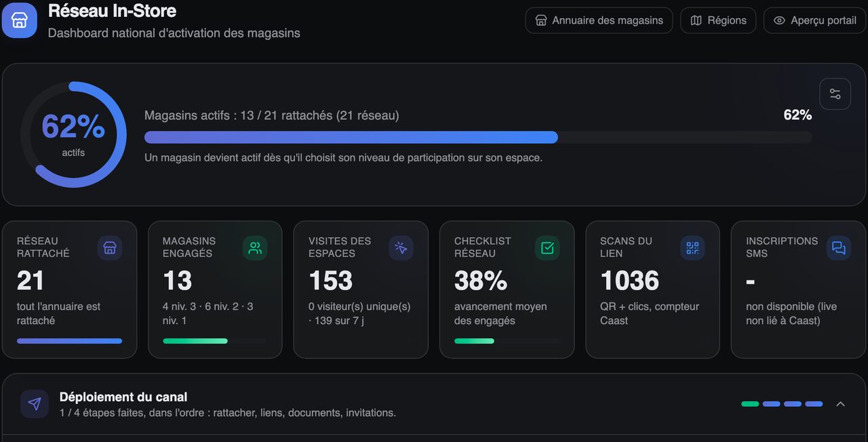Click the Visites des espaces cursor icon
Viewport: 868px width, 442px height.
[x=401, y=248]
